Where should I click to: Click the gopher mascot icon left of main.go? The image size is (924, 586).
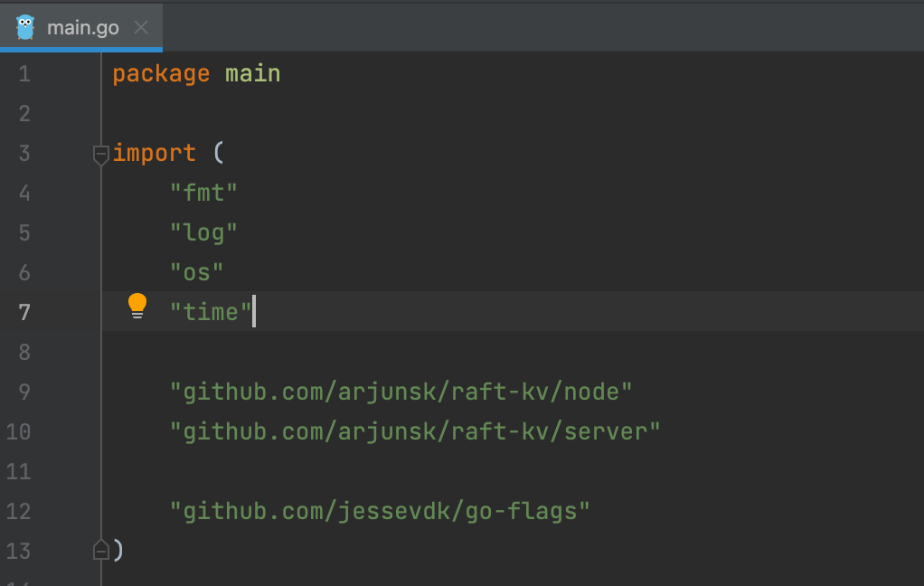coord(25,26)
